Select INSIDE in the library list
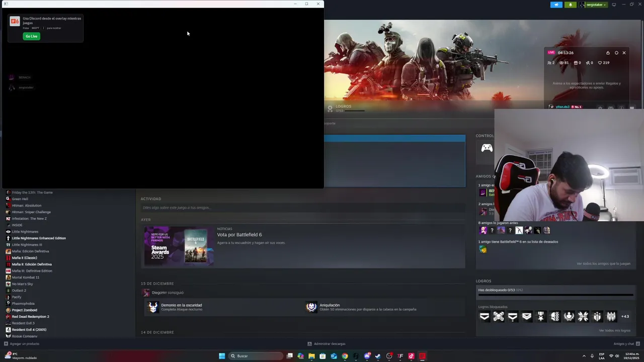 pyautogui.click(x=17, y=225)
